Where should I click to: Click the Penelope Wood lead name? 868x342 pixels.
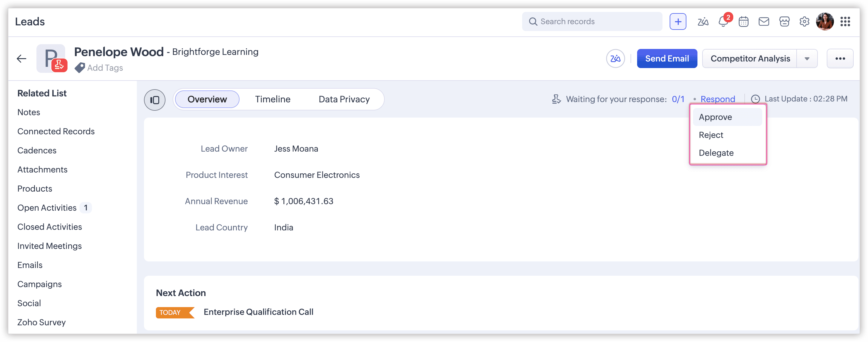click(119, 52)
